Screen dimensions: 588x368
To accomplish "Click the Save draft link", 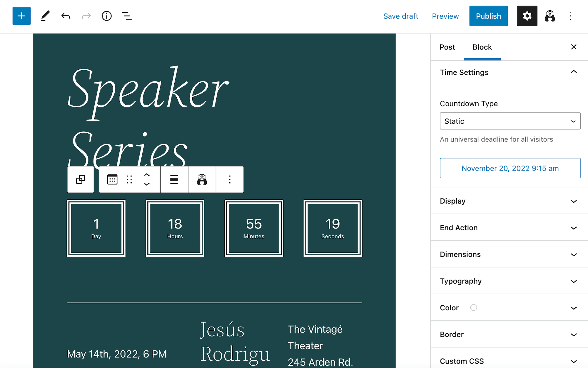I will coord(401,16).
